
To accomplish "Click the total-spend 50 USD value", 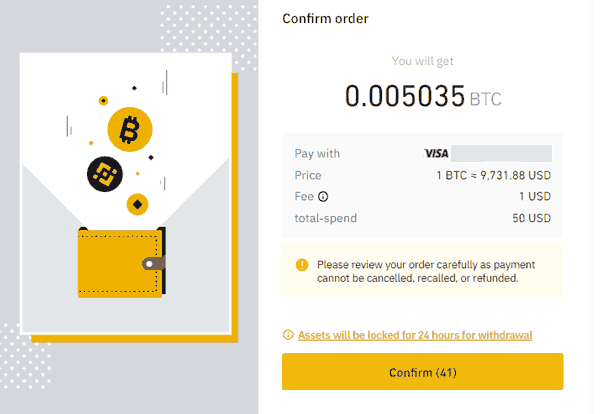I will [532, 218].
